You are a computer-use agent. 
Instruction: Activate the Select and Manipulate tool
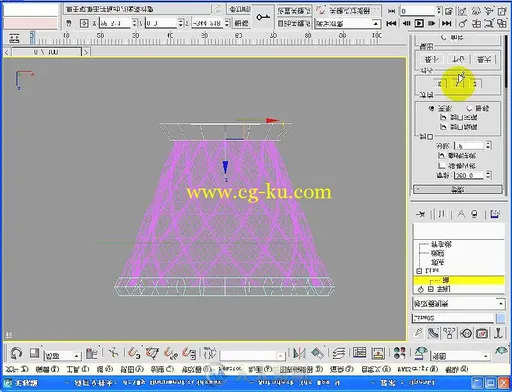[x=113, y=353]
